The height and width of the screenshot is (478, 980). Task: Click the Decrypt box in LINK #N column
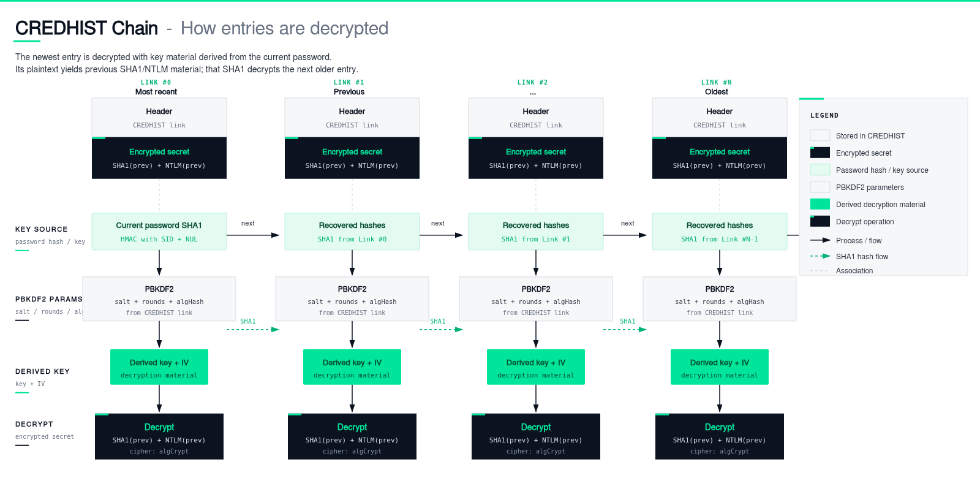(x=720, y=436)
